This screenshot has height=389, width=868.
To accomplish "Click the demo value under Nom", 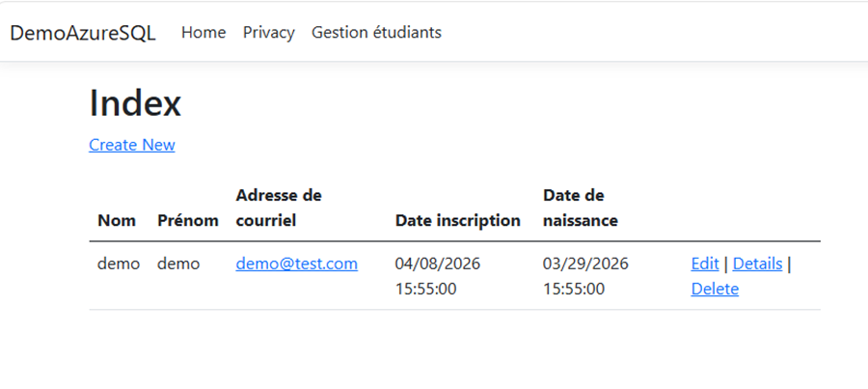I will (x=119, y=264).
